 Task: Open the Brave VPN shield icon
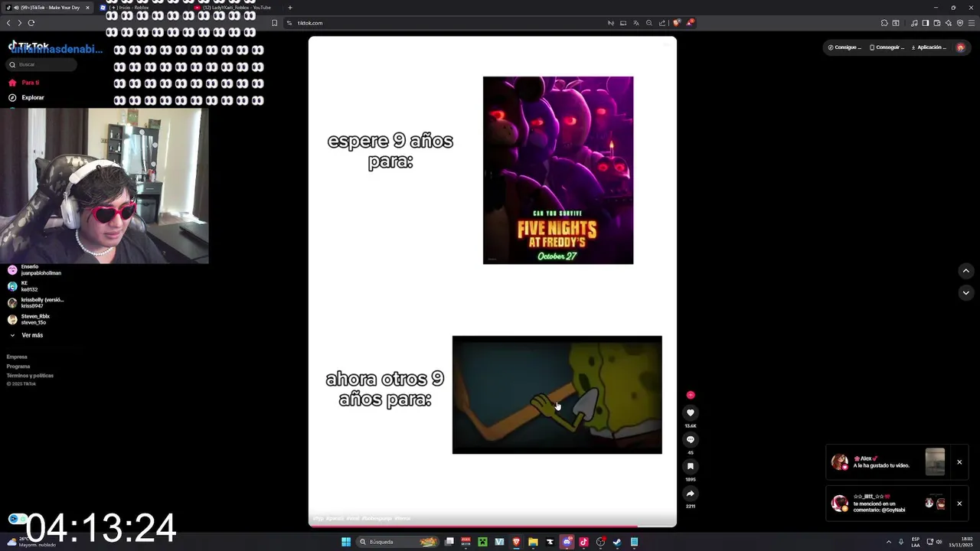(960, 23)
